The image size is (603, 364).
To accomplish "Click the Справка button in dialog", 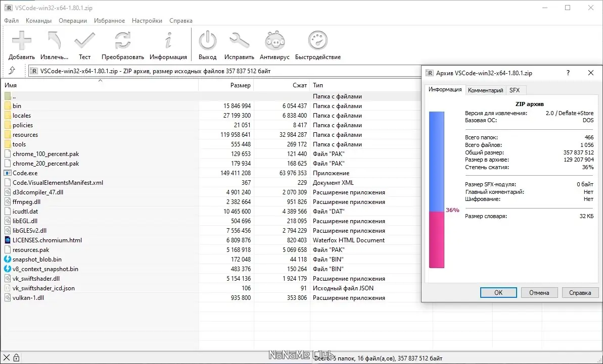I will click(x=580, y=293).
